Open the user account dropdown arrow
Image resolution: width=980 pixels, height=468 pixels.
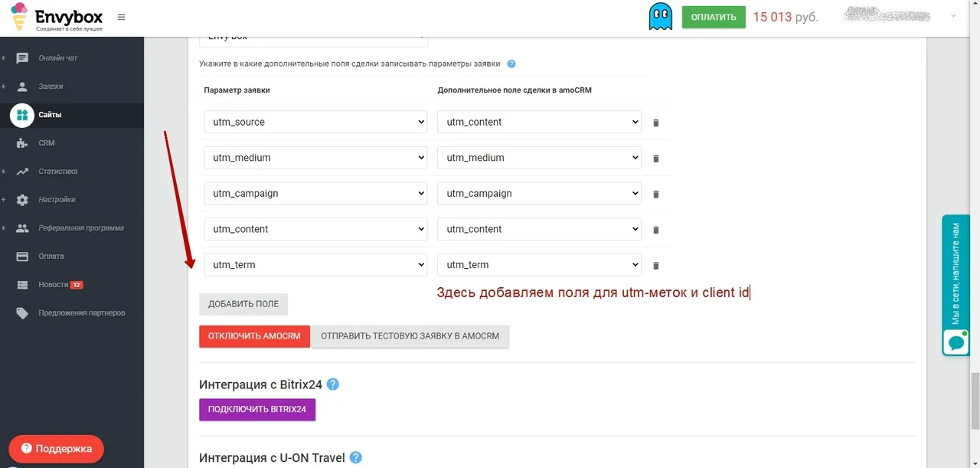point(953,15)
